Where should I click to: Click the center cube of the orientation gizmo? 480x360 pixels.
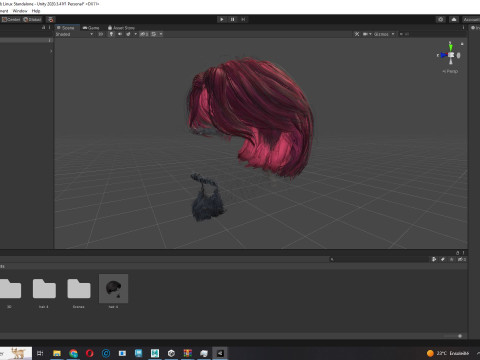coord(451,55)
